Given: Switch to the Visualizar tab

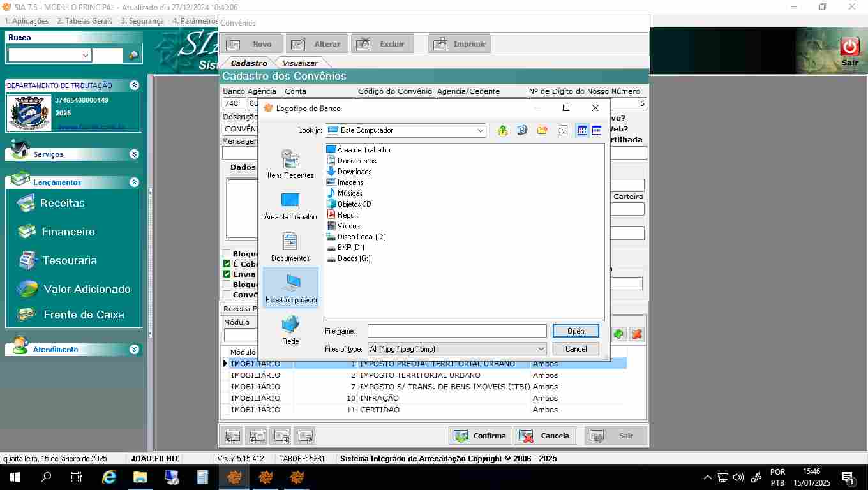Looking at the screenshot, I should [x=300, y=63].
